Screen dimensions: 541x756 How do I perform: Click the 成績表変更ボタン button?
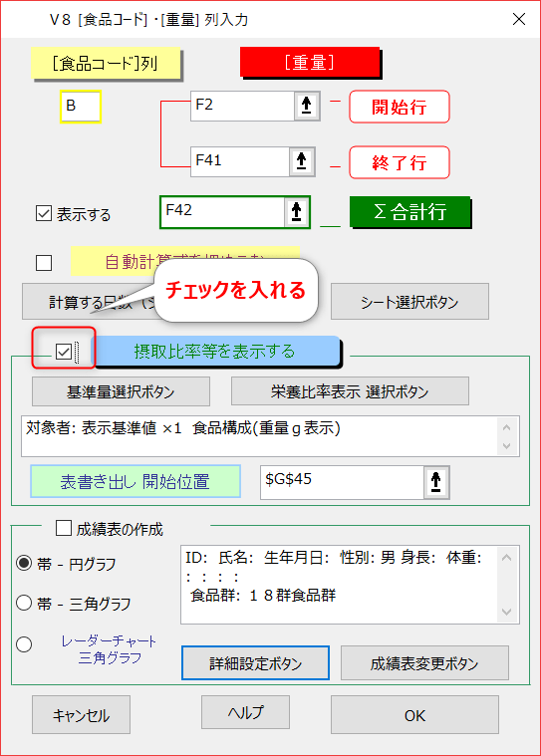pos(424,663)
